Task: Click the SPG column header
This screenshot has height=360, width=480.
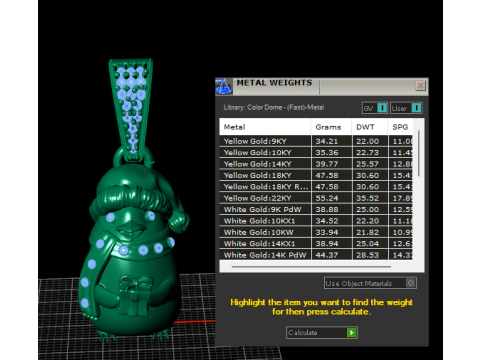Action: tap(401, 127)
